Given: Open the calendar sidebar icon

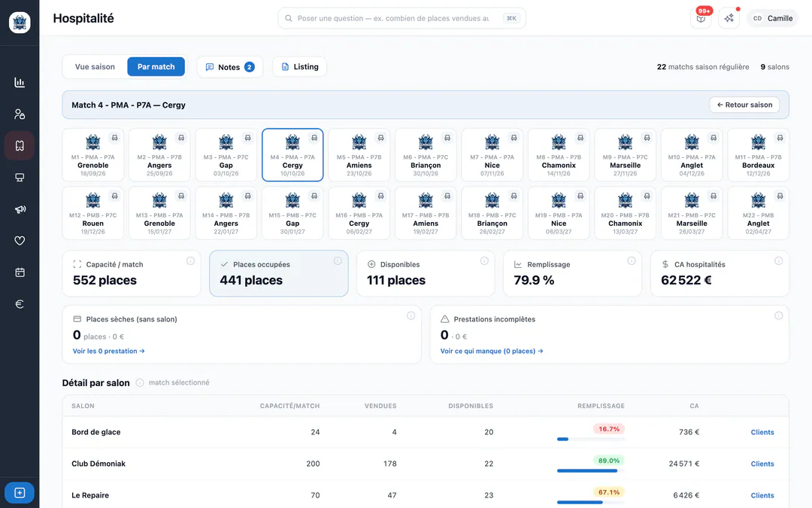Looking at the screenshot, I should (20, 272).
